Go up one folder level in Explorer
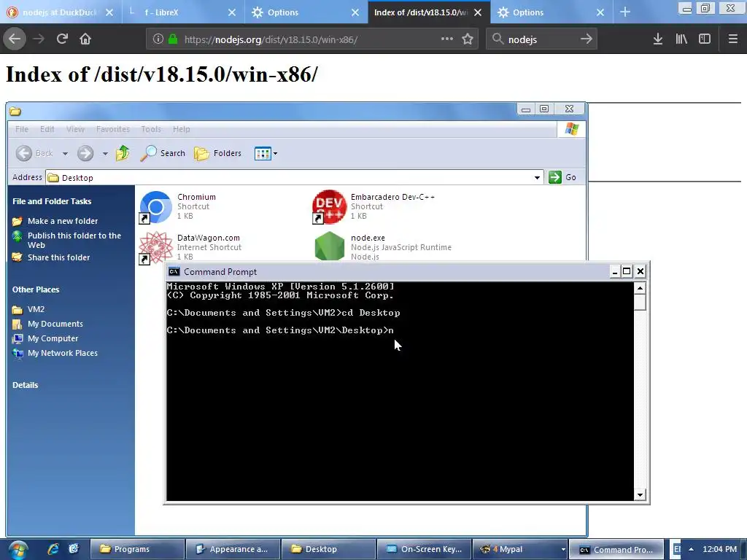This screenshot has width=747, height=560. [x=123, y=153]
